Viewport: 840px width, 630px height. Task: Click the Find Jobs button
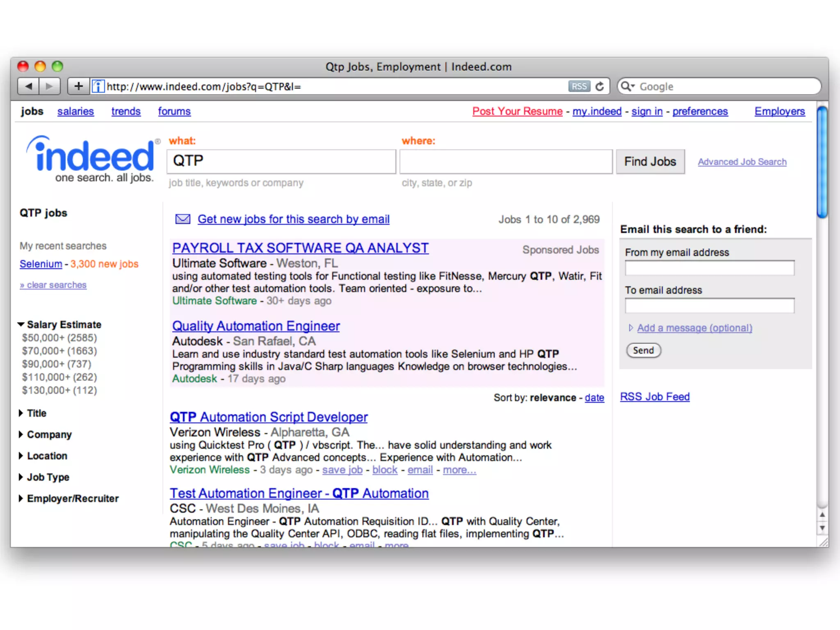click(x=650, y=162)
